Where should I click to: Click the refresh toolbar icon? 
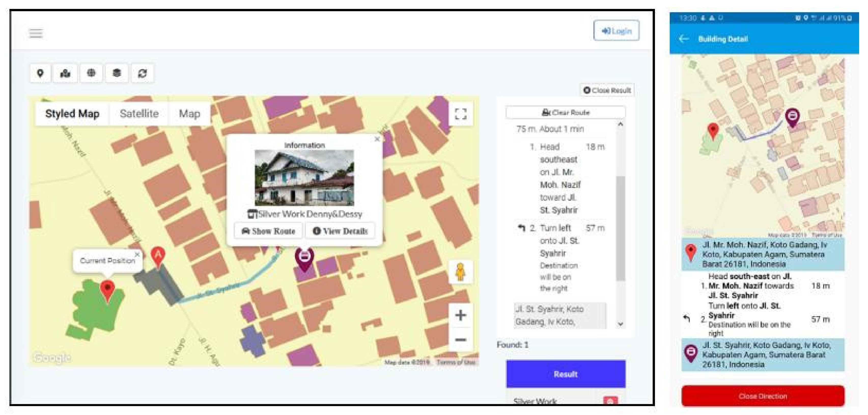[x=142, y=73]
